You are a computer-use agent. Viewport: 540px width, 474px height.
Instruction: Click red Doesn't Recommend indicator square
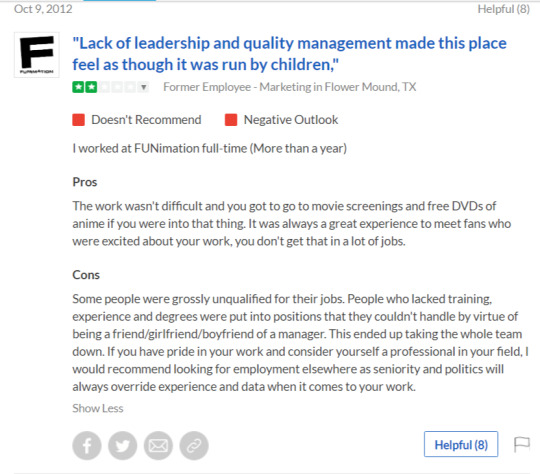(79, 120)
